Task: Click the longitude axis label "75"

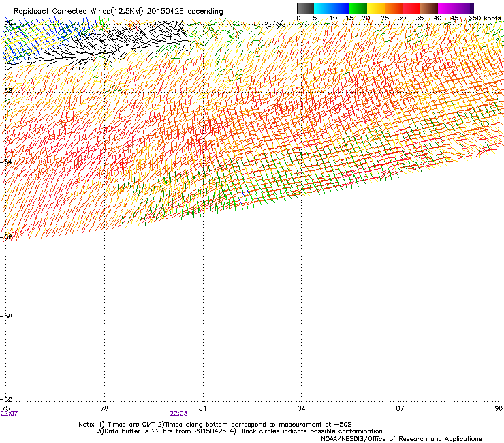Action: tap(5, 408)
